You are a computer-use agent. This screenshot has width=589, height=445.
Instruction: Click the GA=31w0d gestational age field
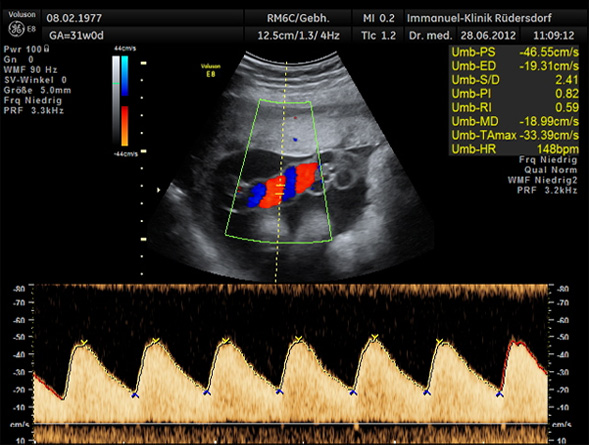76,35
